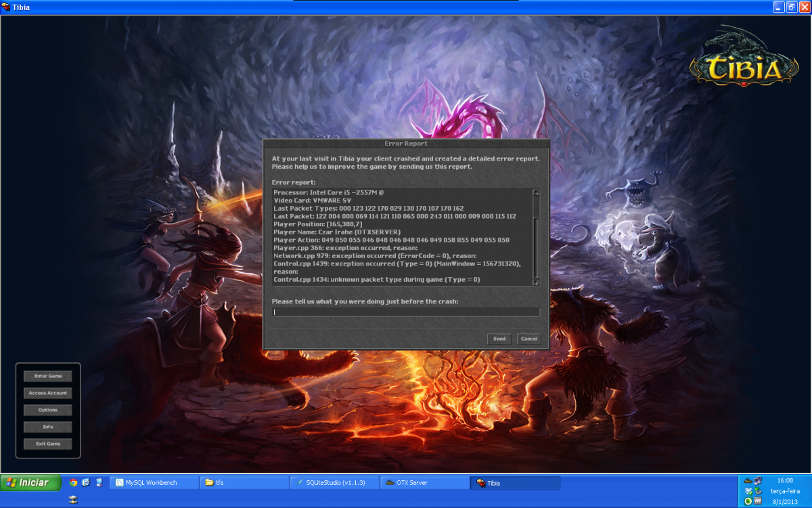Restore down the Tibia window
The height and width of the screenshot is (508, 812).
790,7
